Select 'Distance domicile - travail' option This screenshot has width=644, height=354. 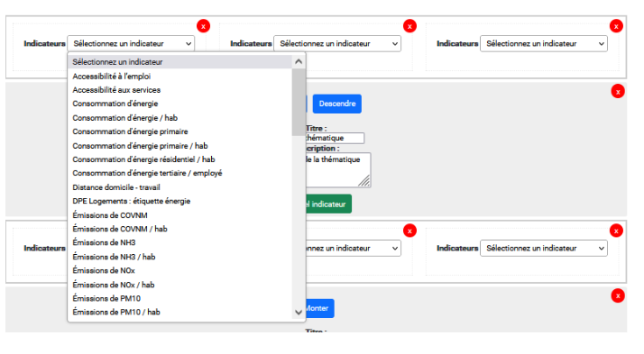pos(179,187)
